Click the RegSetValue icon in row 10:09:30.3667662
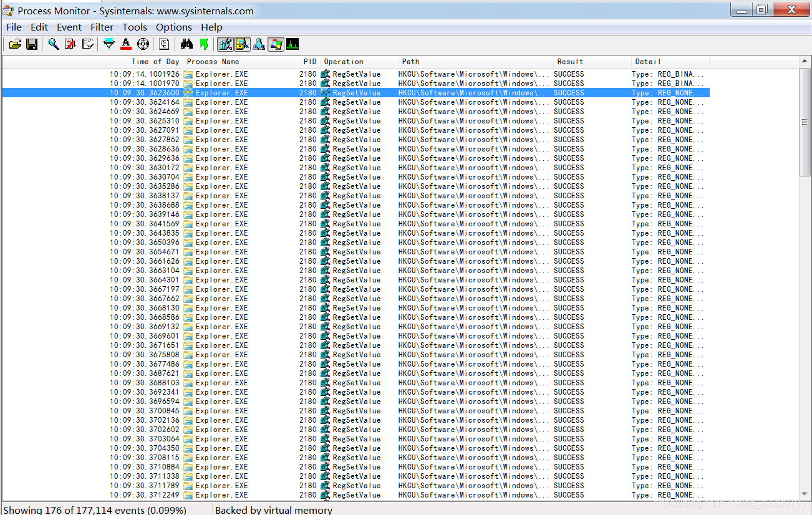812x515 pixels. click(x=325, y=299)
